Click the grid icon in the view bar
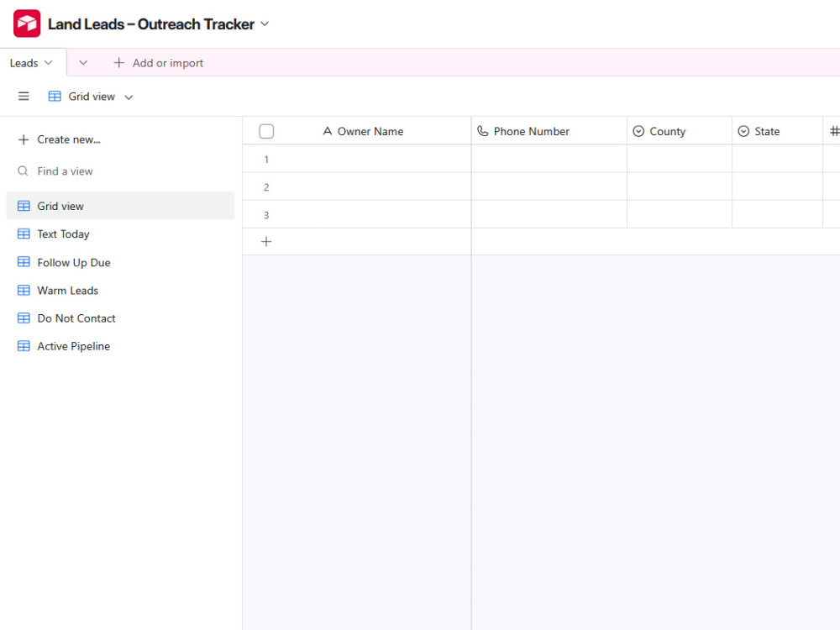The height and width of the screenshot is (630, 840). [55, 97]
